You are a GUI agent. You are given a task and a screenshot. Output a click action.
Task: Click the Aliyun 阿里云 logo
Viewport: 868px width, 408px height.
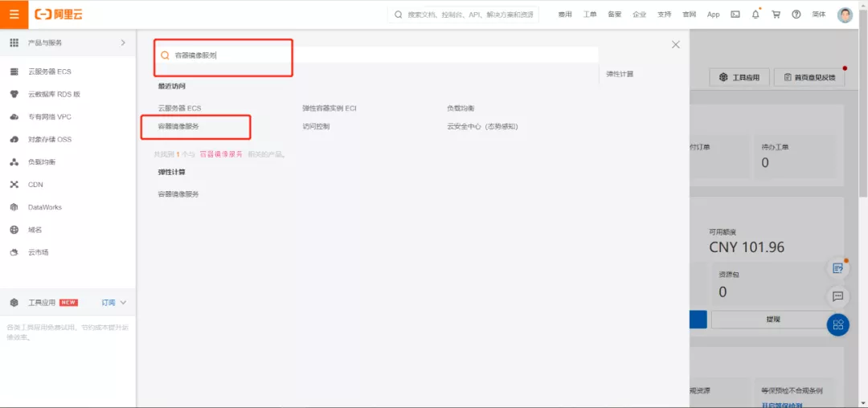59,14
